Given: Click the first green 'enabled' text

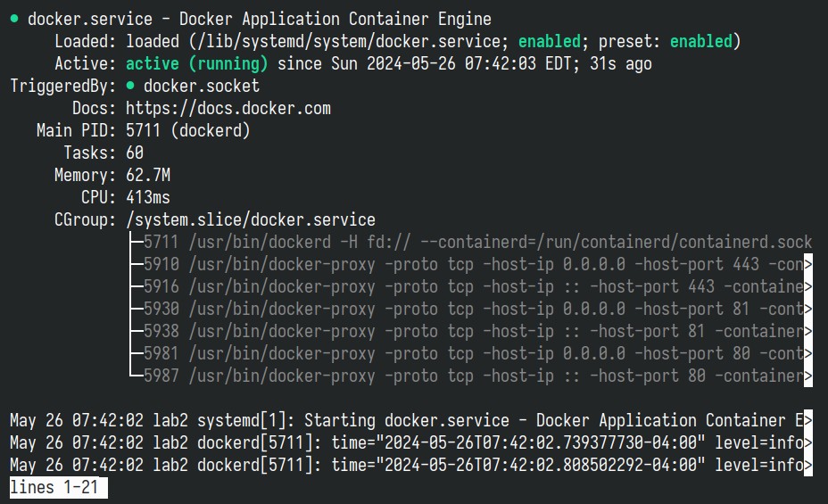Looking at the screenshot, I should 550,41.
